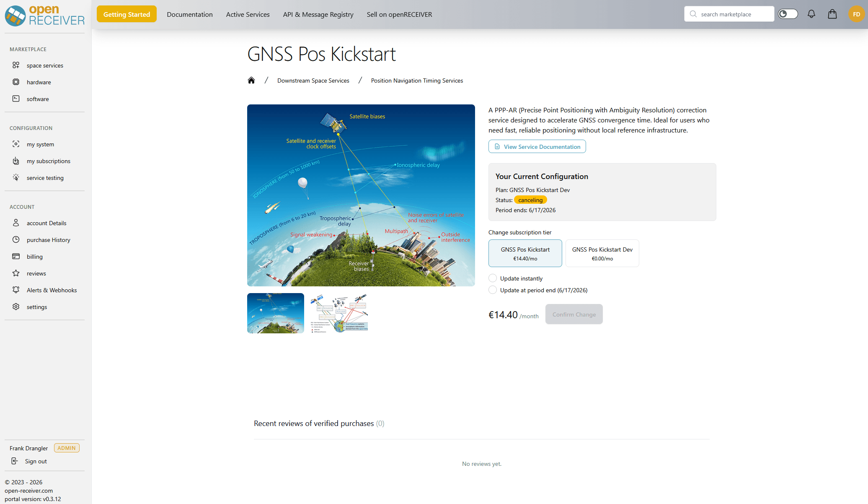Select Update at period end option
The image size is (868, 504).
pos(493,290)
